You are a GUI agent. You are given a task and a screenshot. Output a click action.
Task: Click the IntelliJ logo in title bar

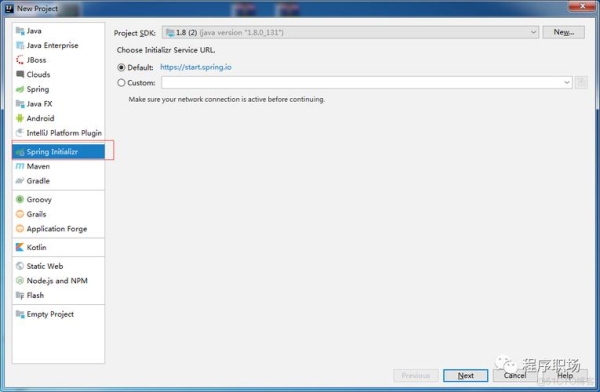click(9, 8)
